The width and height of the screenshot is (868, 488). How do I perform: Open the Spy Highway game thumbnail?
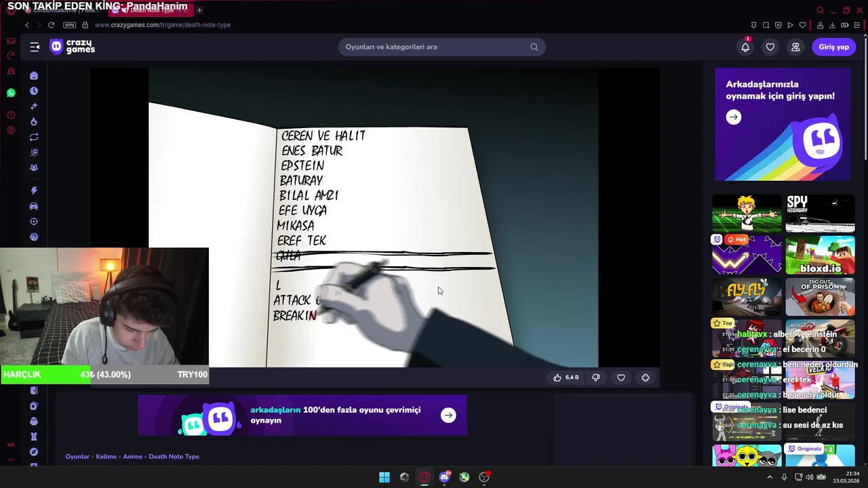[x=820, y=213]
